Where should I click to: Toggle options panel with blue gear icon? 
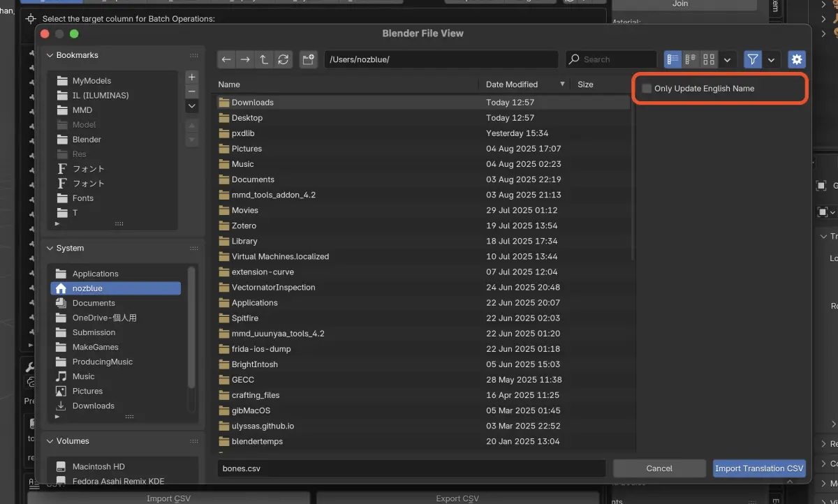click(797, 60)
